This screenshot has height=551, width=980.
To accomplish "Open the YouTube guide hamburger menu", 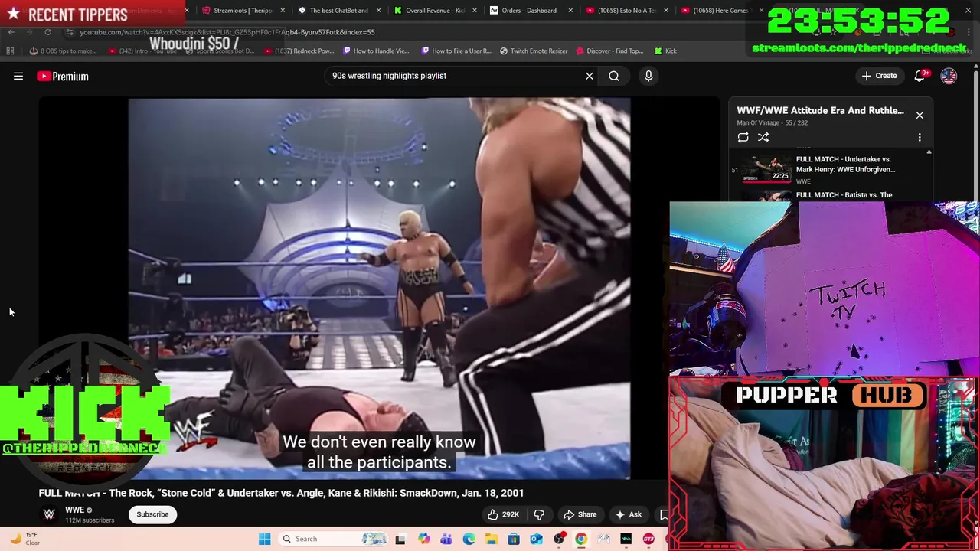I will point(18,76).
